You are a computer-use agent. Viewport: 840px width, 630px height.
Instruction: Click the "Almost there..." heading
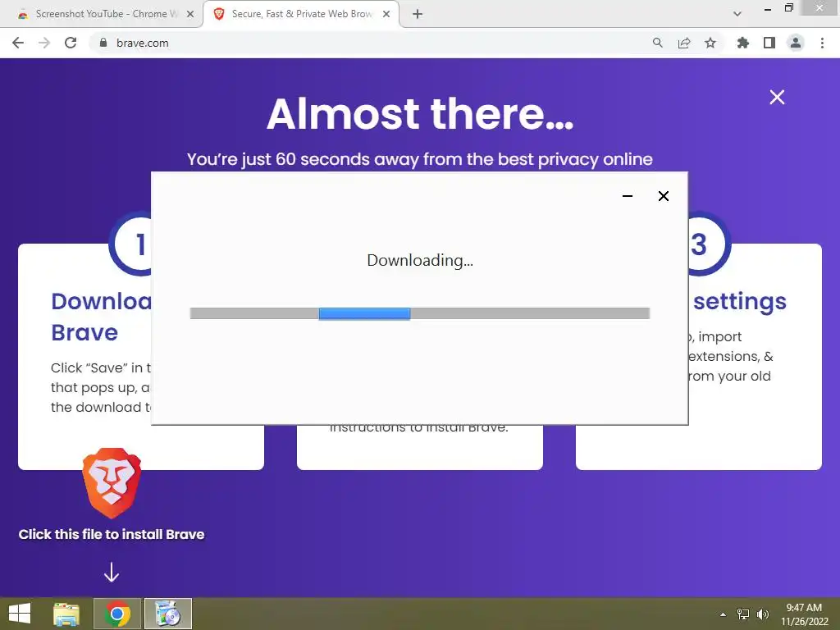pyautogui.click(x=420, y=114)
